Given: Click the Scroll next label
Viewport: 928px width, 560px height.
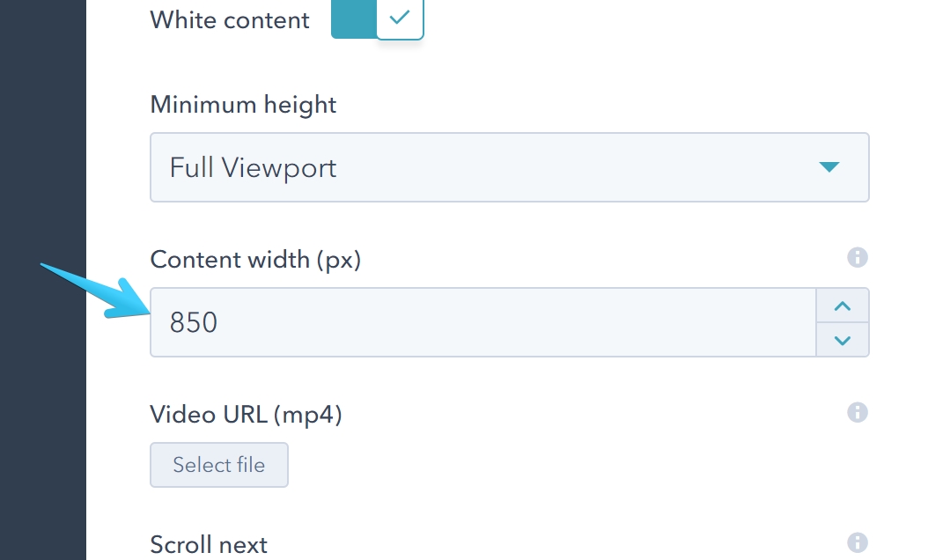Looking at the screenshot, I should point(209,545).
